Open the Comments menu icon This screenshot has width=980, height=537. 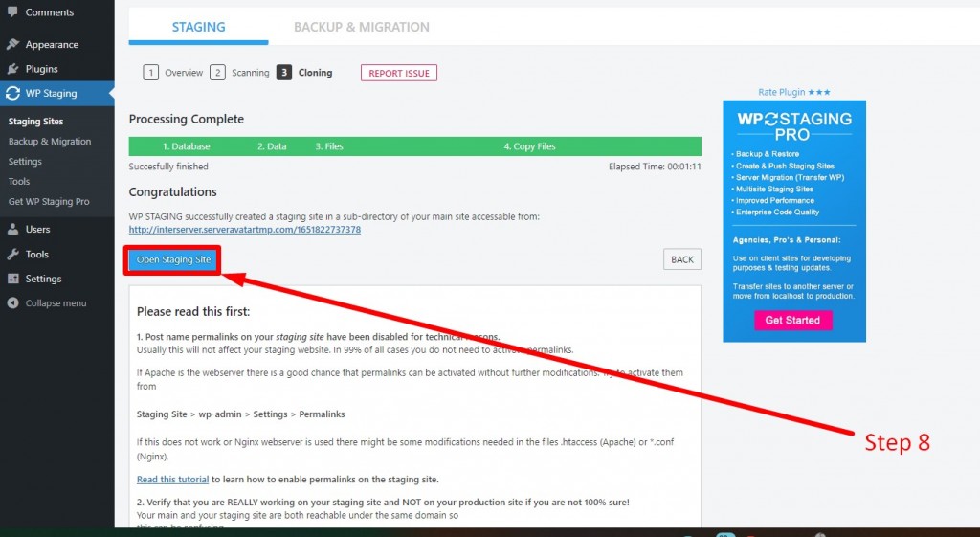tap(12, 11)
